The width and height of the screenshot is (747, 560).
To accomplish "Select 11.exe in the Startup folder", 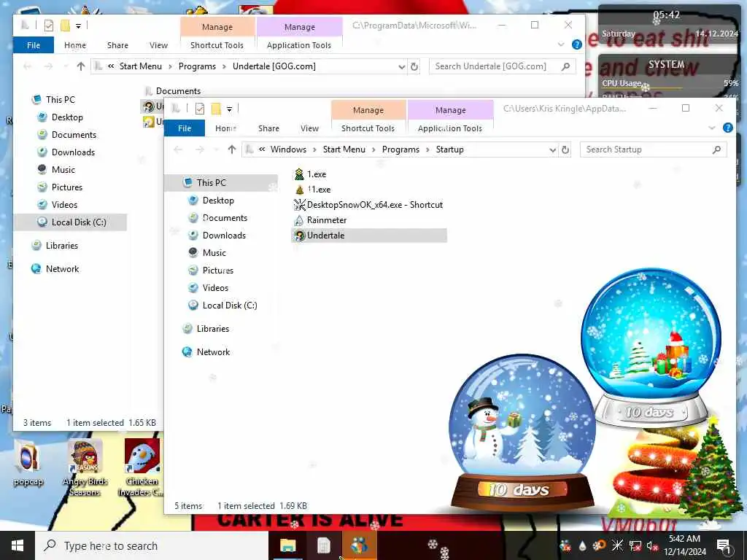I will [312, 190].
